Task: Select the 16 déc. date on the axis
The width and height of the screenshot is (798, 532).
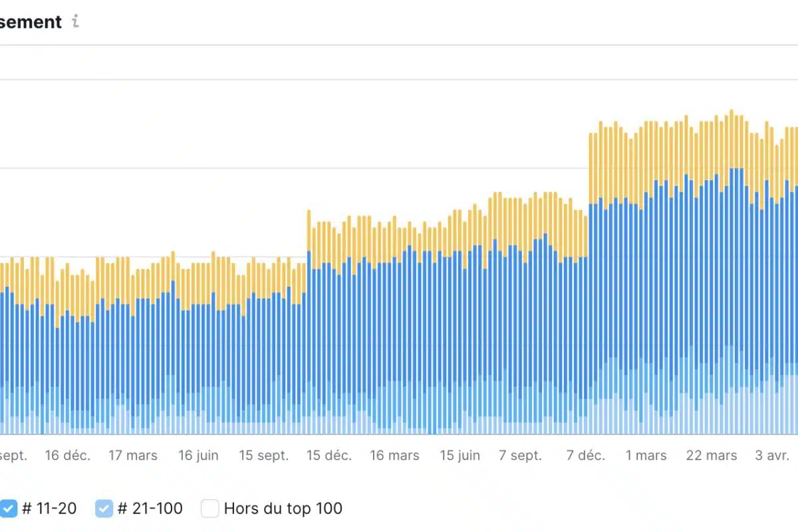Action: 68,456
